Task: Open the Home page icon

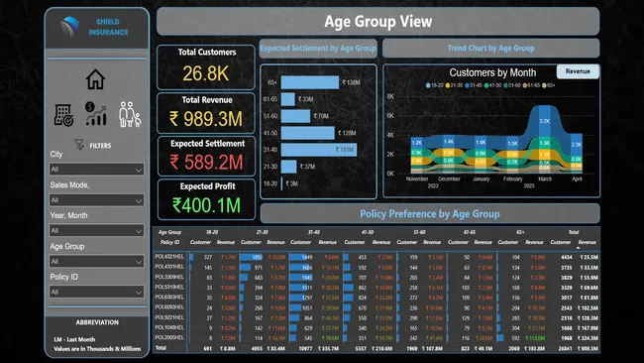Action: (x=96, y=79)
